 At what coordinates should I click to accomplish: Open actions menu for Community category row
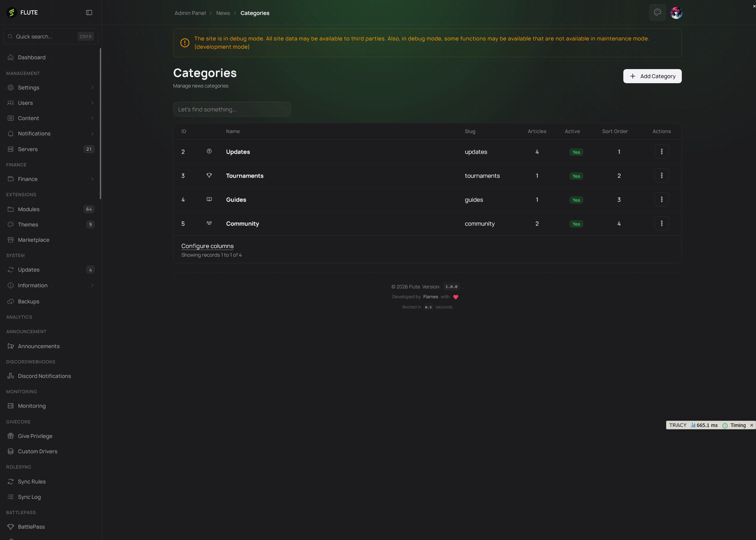661,223
